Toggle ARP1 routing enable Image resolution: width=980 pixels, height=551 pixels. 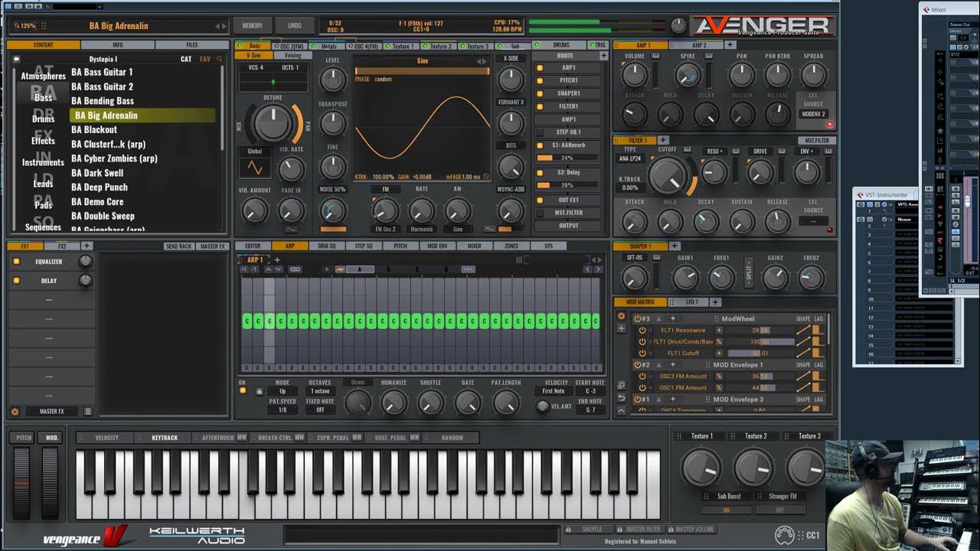pyautogui.click(x=540, y=68)
